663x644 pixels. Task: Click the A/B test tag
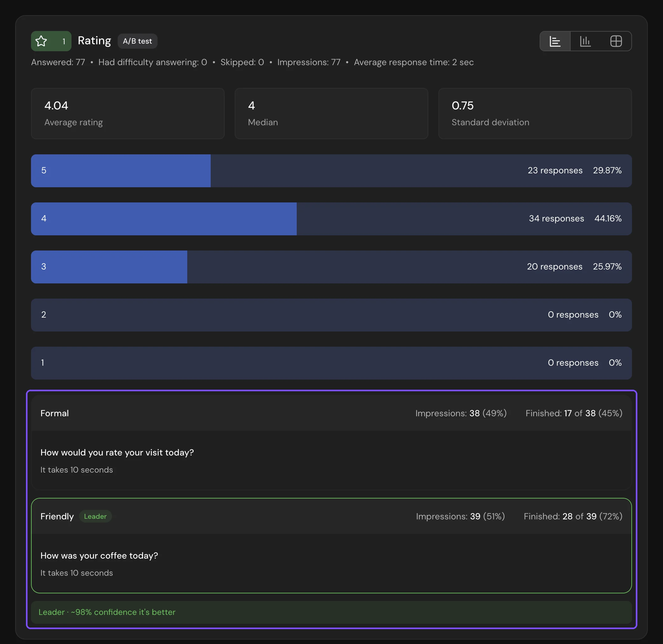click(x=137, y=41)
